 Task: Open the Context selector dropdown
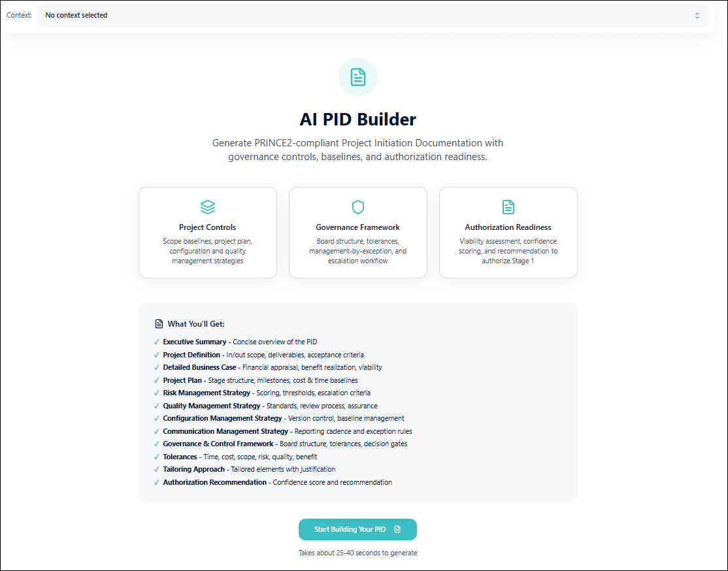pyautogui.click(x=372, y=15)
